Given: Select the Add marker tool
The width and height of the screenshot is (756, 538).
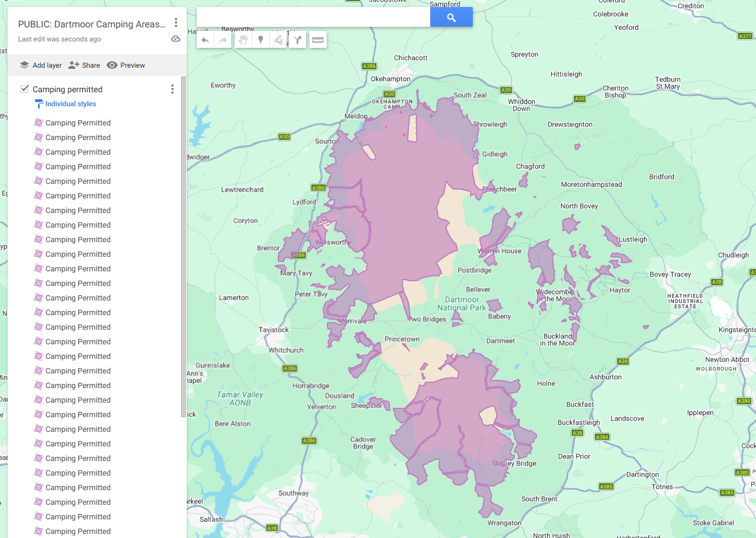Looking at the screenshot, I should (x=260, y=40).
